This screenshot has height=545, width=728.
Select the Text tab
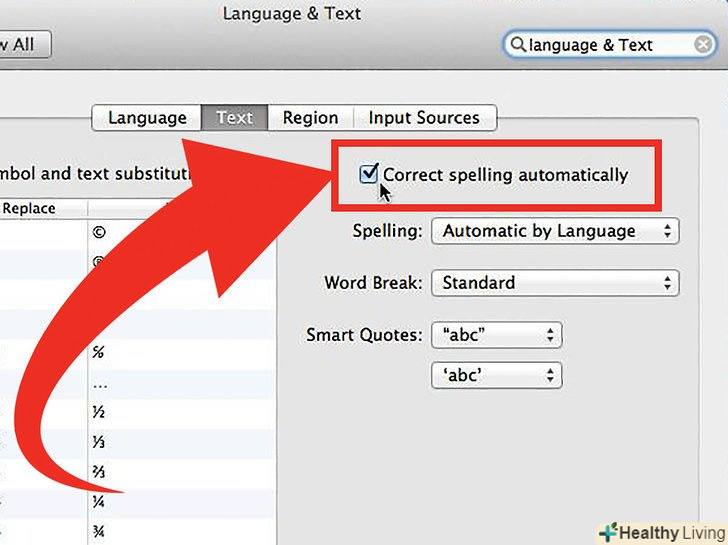[234, 118]
